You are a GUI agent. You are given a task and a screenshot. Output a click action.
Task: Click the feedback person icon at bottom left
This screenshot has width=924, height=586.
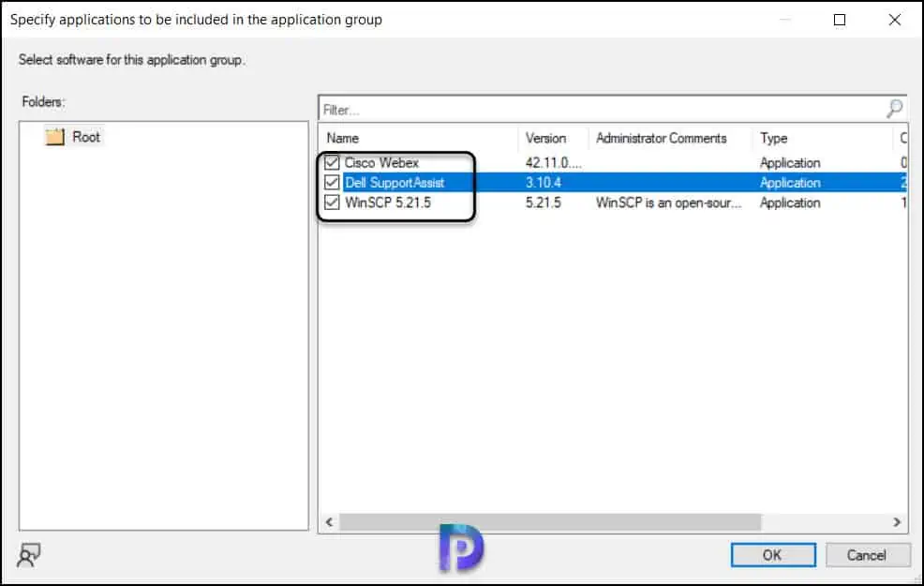point(28,555)
